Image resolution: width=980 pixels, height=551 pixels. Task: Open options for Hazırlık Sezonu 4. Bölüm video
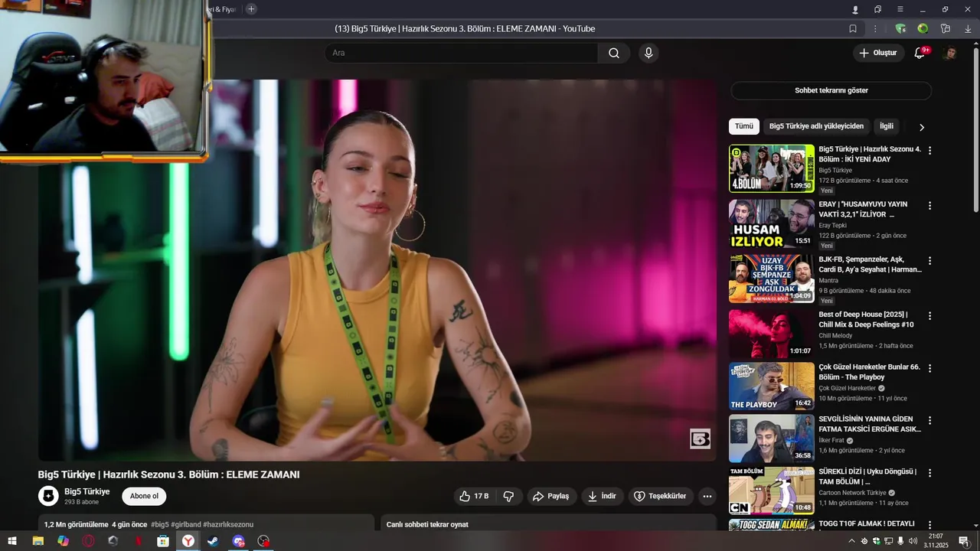tap(929, 151)
